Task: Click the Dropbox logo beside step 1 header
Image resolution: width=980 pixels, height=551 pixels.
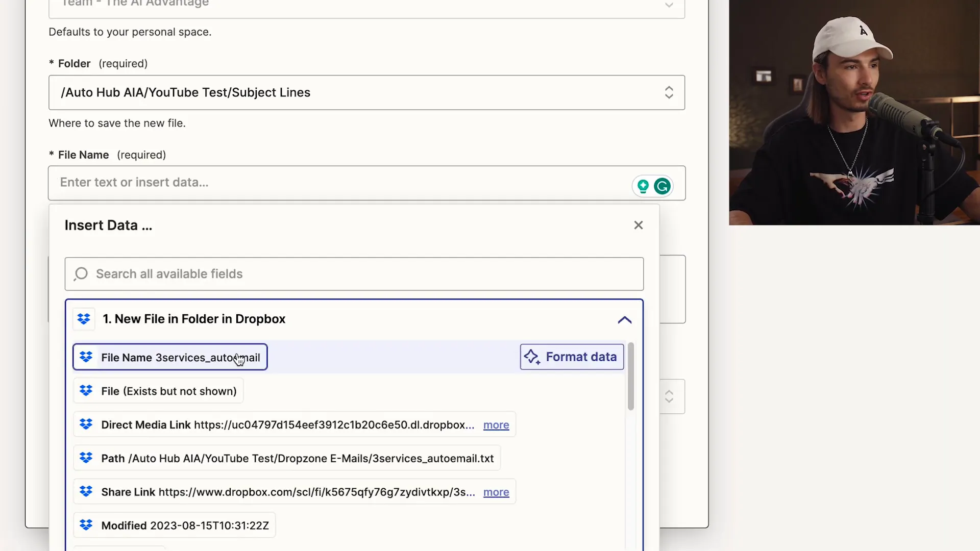Action: 84,319
